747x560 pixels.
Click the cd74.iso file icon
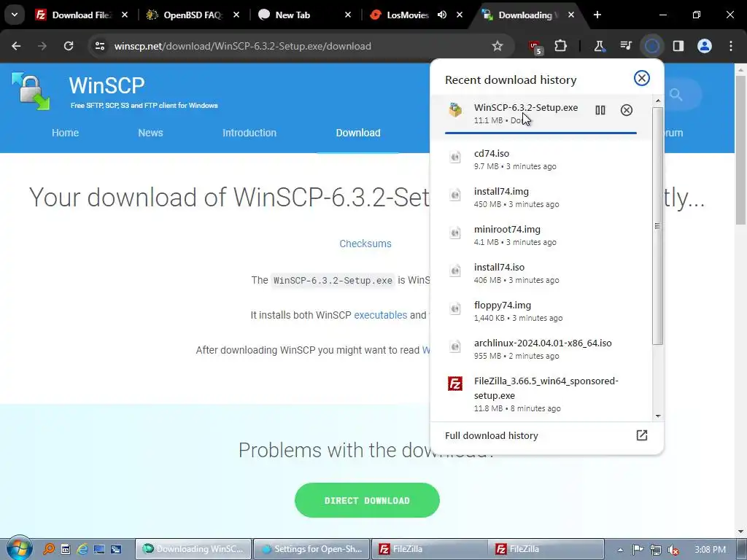[x=455, y=157]
